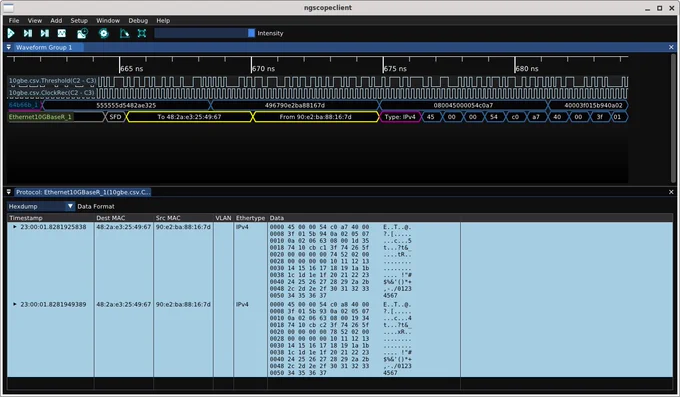The image size is (680, 397).
Task: Click the Clear sweeps toolbar icon
Action: tap(124, 33)
